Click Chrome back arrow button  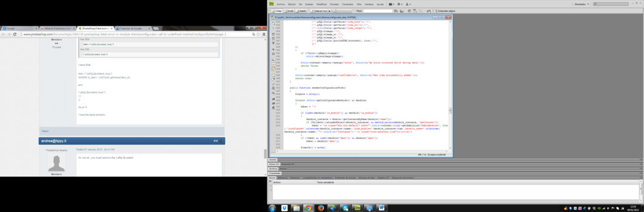point(4,34)
